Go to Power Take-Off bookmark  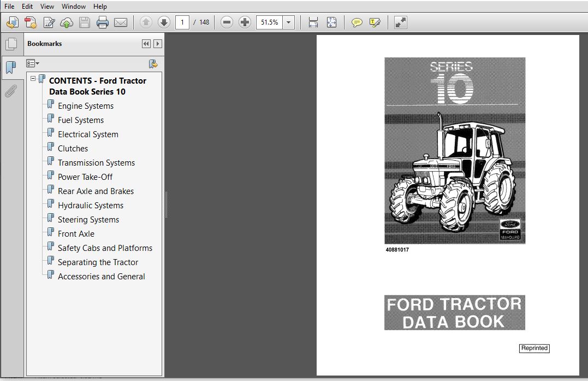(x=85, y=177)
